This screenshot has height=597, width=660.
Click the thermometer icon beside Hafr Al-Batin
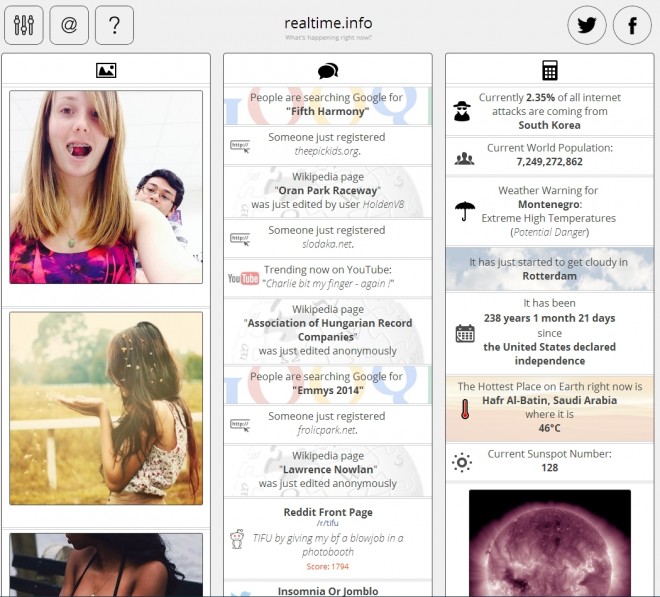point(465,409)
